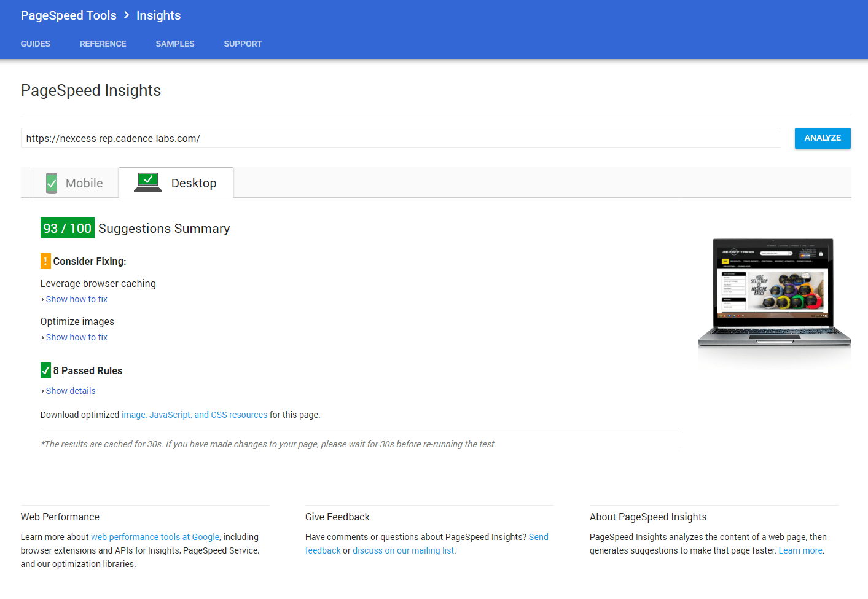
Task: Click Optimize images text
Action: coord(77,321)
